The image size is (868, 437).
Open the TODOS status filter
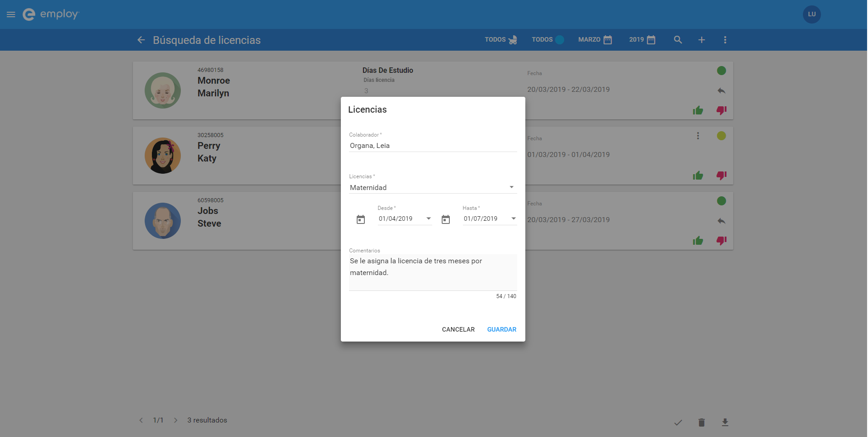tap(548, 40)
